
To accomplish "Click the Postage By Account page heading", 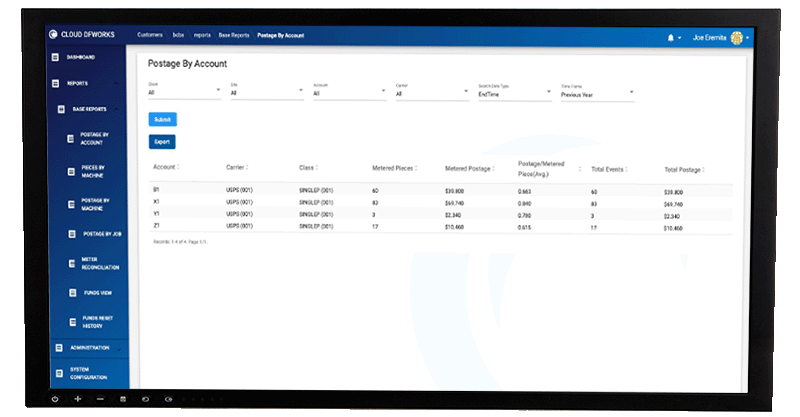I will [x=187, y=64].
